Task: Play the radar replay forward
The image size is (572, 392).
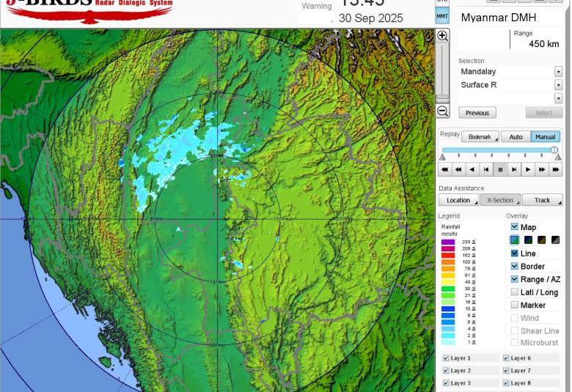Action: tap(528, 169)
